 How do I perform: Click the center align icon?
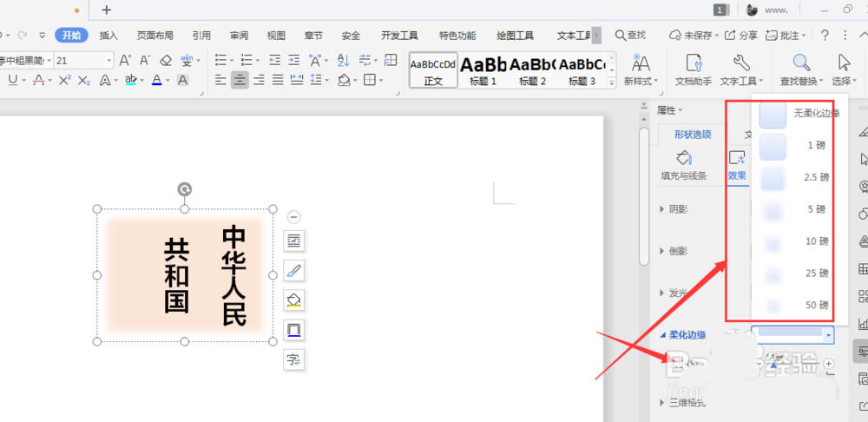(x=240, y=80)
